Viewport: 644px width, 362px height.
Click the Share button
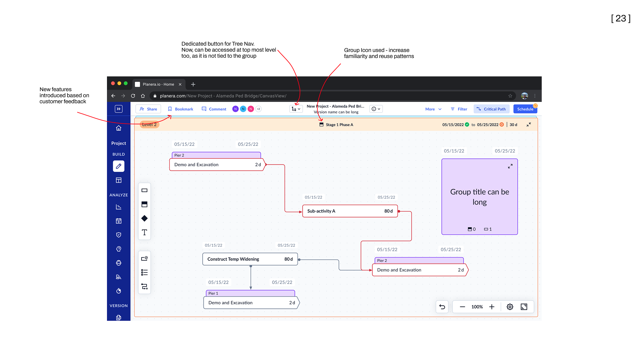click(x=148, y=109)
